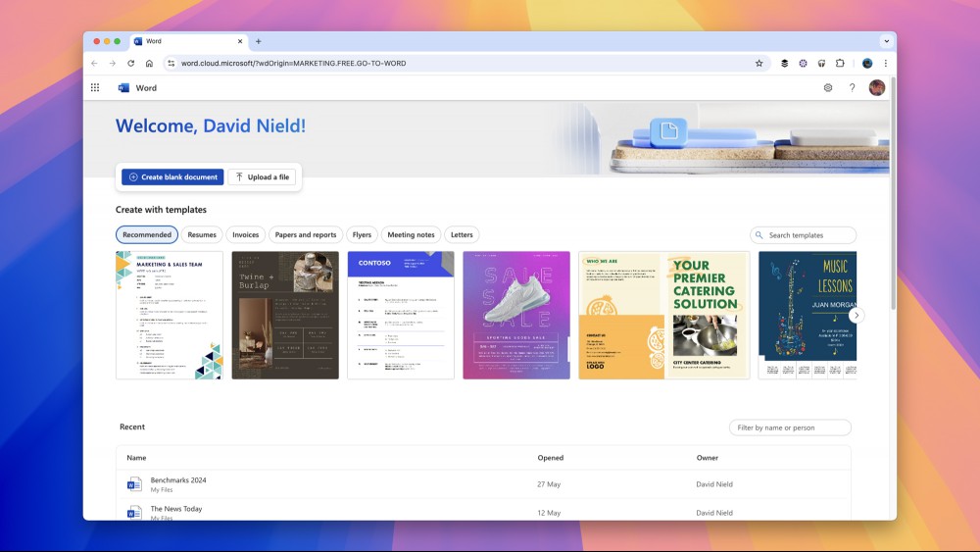Viewport: 980px width, 552px height.
Task: Click Upload a file button
Action: 262,176
